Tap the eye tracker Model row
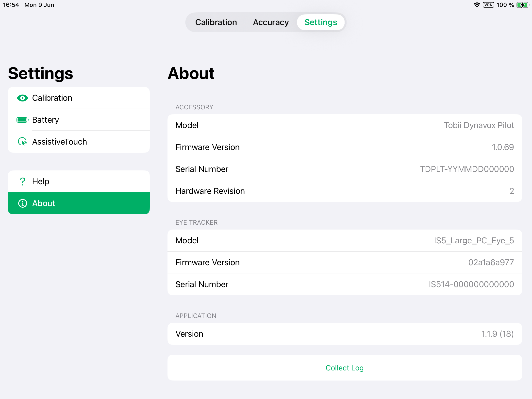Image resolution: width=532 pixels, height=399 pixels. click(x=345, y=241)
